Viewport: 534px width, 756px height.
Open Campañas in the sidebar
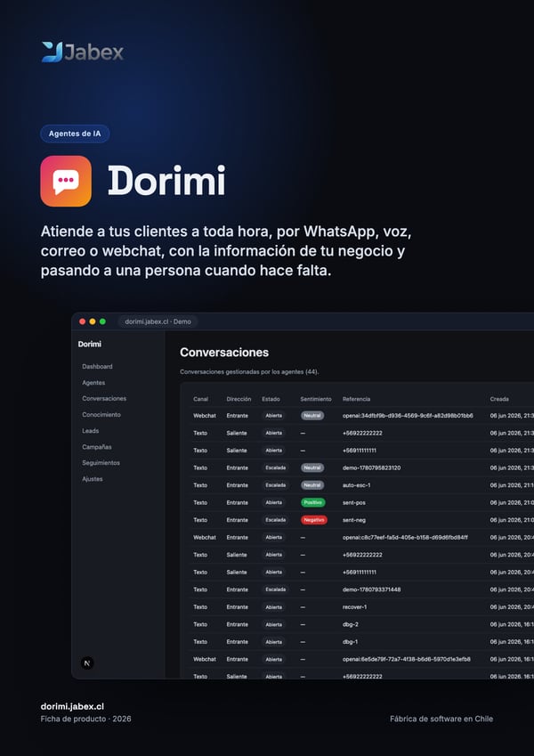[97, 447]
